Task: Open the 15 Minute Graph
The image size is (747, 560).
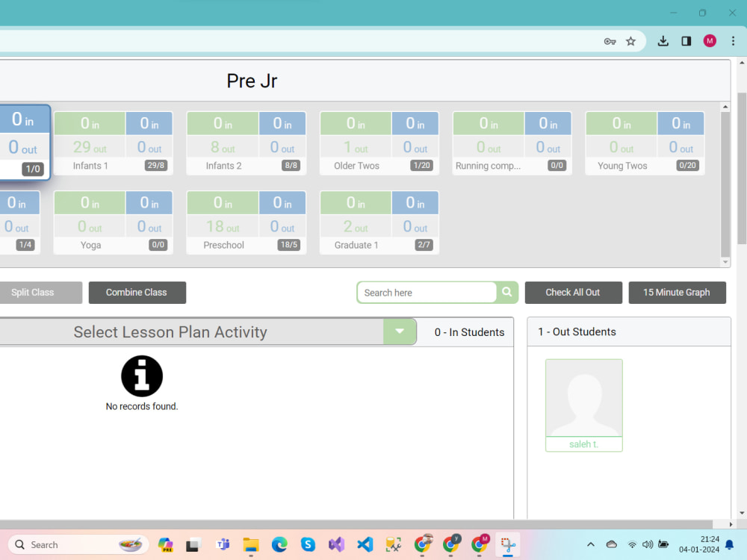Action: [x=677, y=293]
